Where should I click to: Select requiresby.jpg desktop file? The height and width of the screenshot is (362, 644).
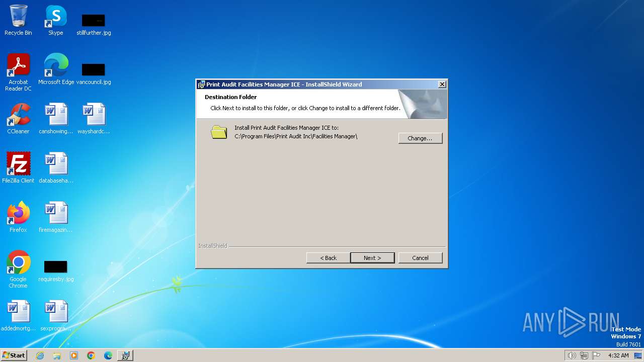[x=56, y=270]
